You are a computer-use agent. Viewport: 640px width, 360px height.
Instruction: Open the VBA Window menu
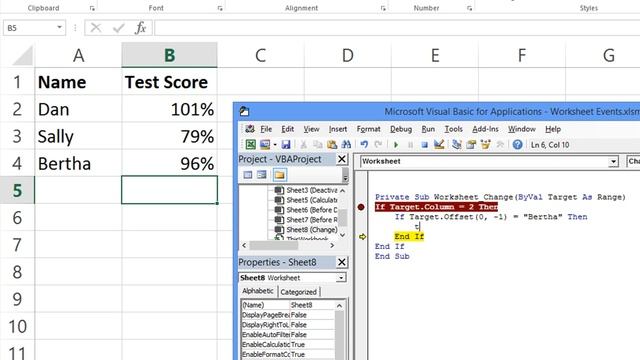click(522, 129)
